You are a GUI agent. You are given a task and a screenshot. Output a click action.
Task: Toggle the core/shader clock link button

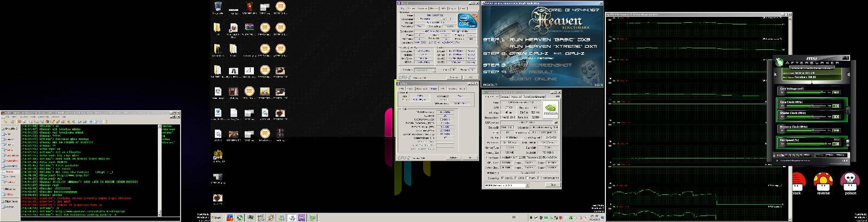click(847, 109)
